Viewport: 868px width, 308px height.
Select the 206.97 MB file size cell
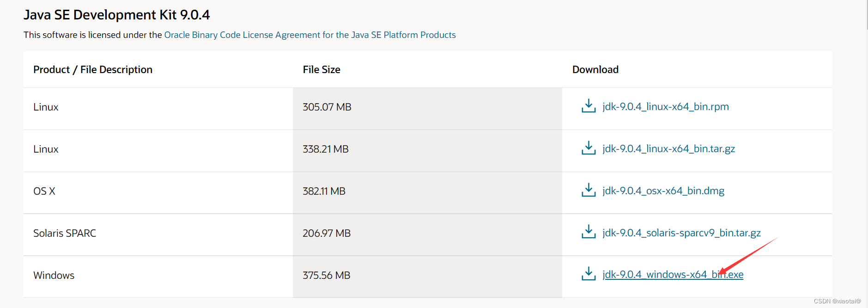point(427,235)
